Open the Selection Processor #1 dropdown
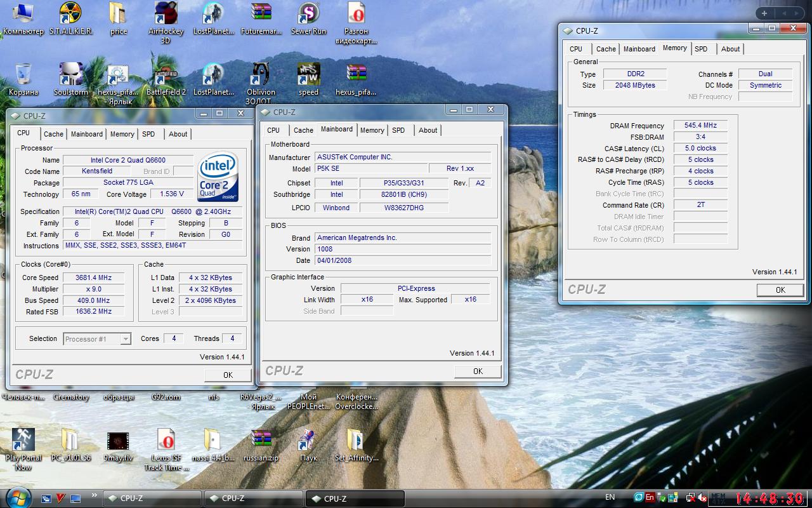Image resolution: width=812 pixels, height=508 pixels. (98, 339)
